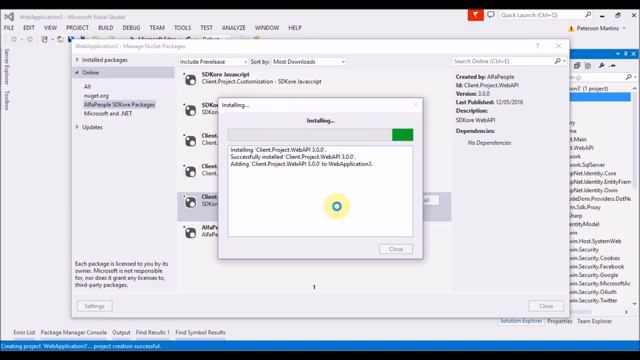Select the nuget.org package source
The image size is (640, 360).
tap(96, 96)
